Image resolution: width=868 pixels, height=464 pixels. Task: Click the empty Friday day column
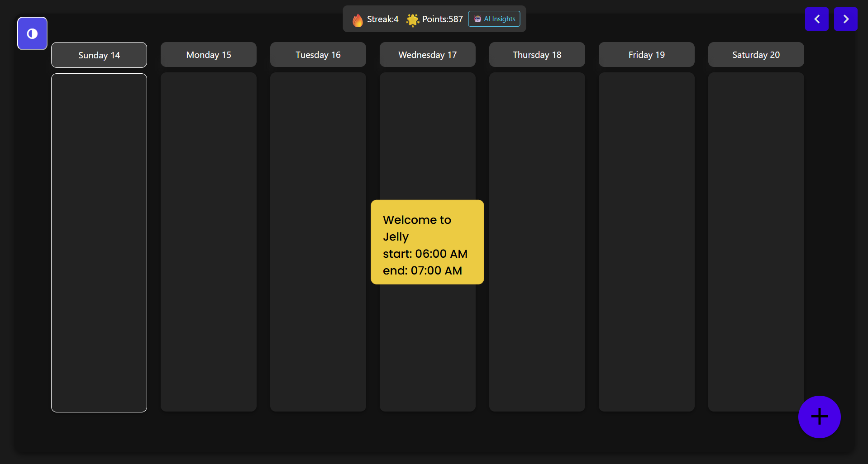click(x=647, y=242)
